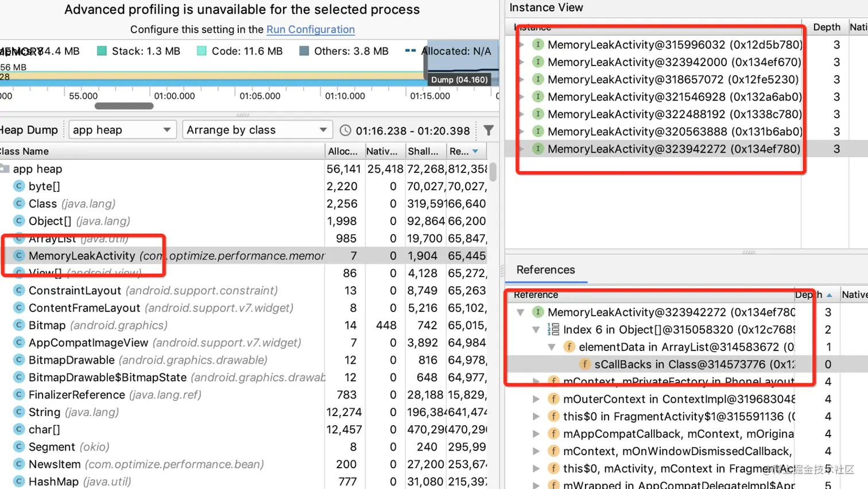
Task: Expand mContext, mOnWindowDismissedCallback reference row
Action: 536,451
